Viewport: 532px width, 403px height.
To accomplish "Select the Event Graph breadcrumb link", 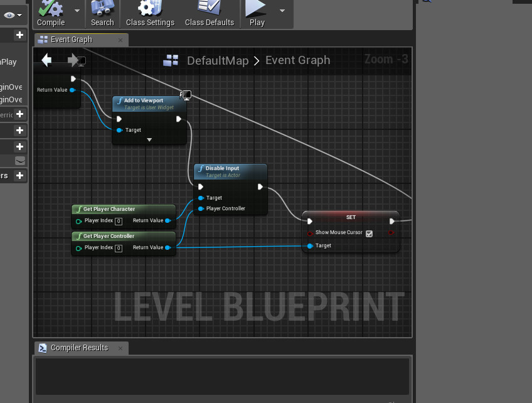I will click(297, 60).
